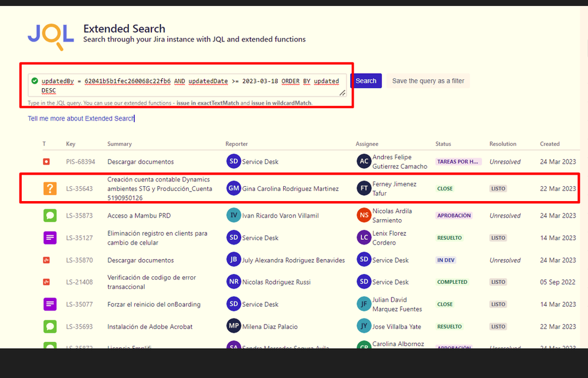Click summary Instalación de Adobe Acrobat

point(150,327)
